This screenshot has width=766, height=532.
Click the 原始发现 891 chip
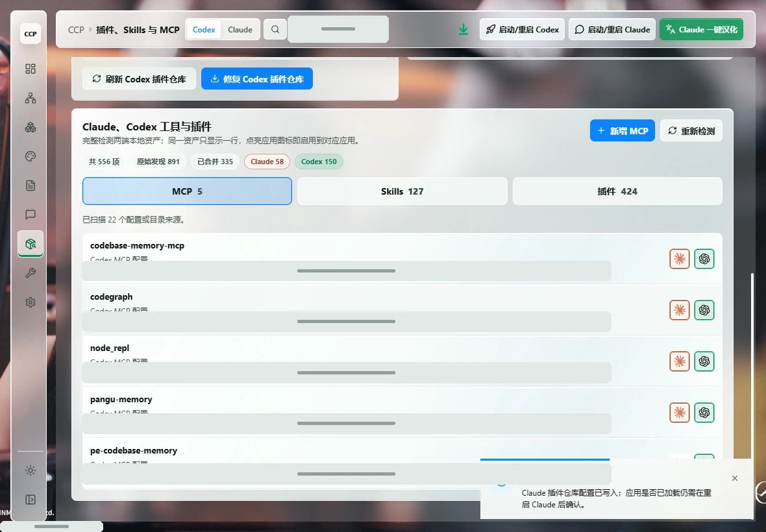pos(158,162)
